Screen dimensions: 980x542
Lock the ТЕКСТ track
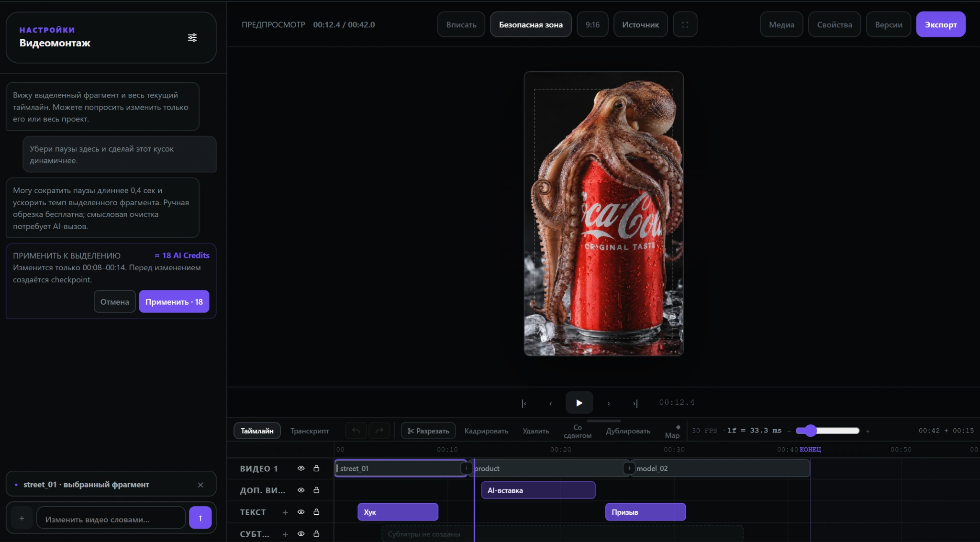click(316, 512)
